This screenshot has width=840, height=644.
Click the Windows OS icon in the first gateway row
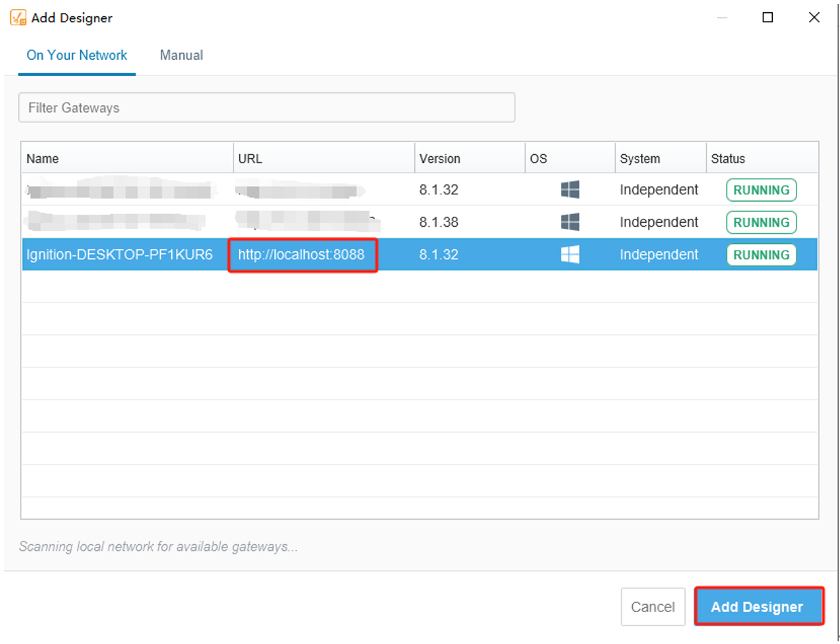[x=570, y=190]
